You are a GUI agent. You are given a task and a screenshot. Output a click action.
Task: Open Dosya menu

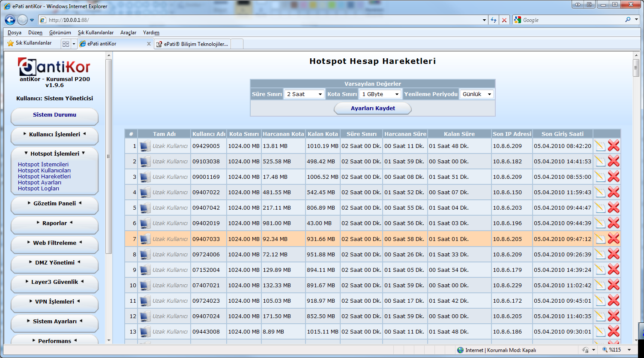pyautogui.click(x=15, y=33)
